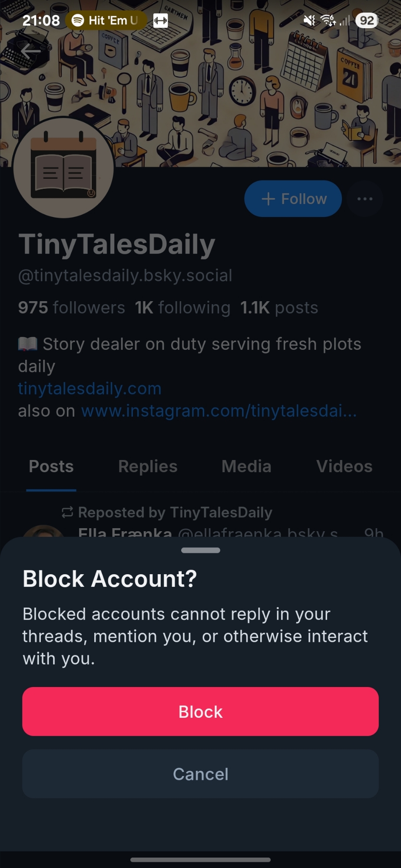Tap the Spotify now-playing pill
Screen dimensions: 401x868
click(x=106, y=20)
